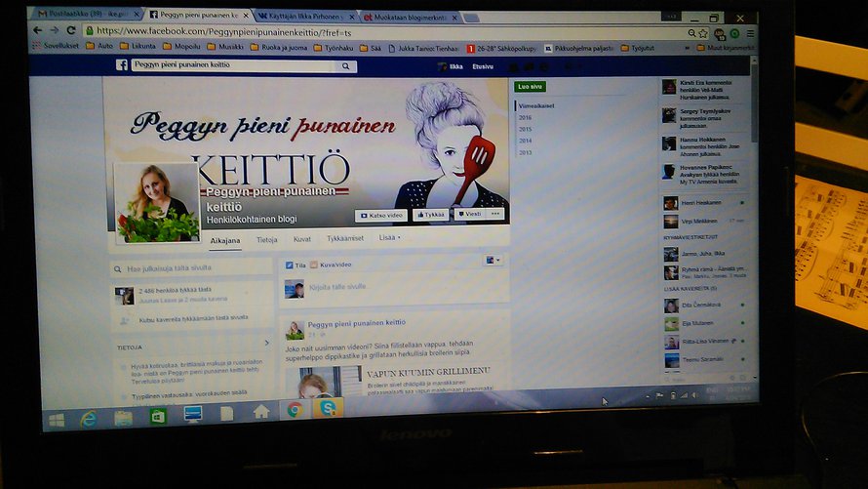
Task: Click the green Luo sivu button
Action: pyautogui.click(x=530, y=87)
